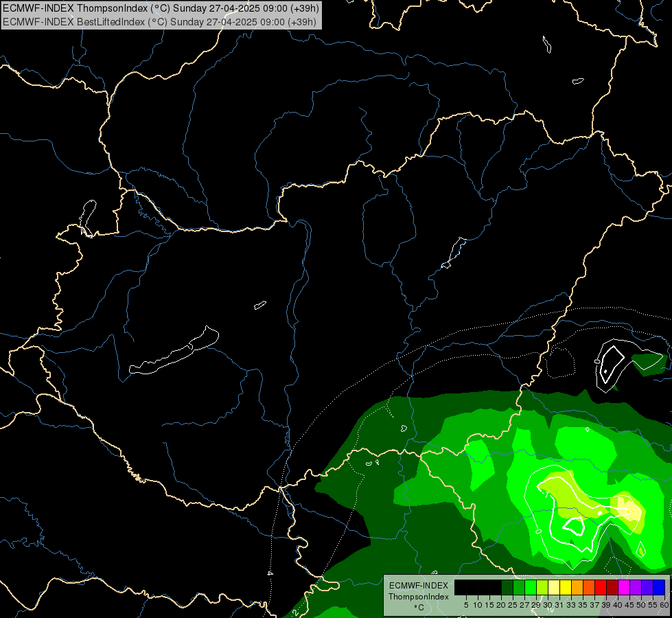The image size is (672, 618).
Task: Click the dark green 20–25 legend swatch
Action: pyautogui.click(x=507, y=587)
